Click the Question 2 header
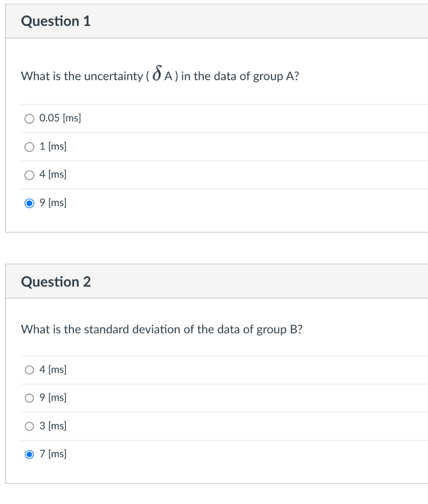 click(56, 282)
